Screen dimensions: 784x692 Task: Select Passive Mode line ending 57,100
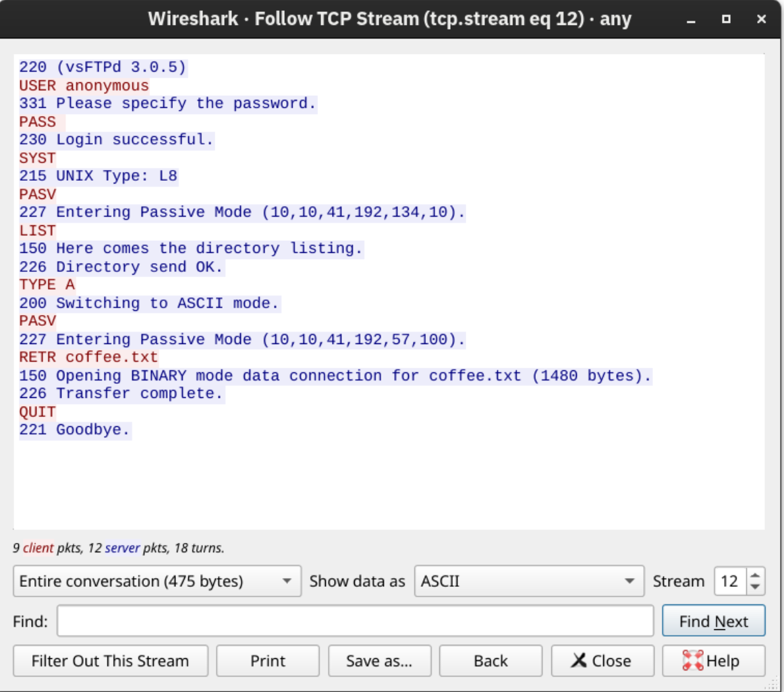(x=242, y=339)
